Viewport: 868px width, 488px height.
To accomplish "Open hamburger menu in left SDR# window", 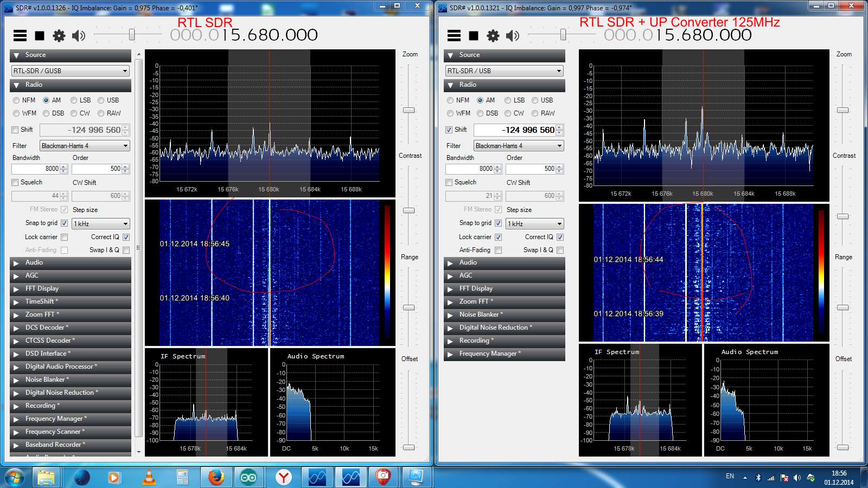I will (20, 36).
